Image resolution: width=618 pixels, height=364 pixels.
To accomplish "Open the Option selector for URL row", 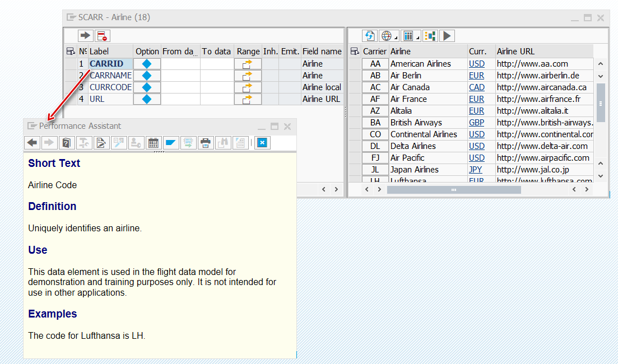I will click(147, 99).
